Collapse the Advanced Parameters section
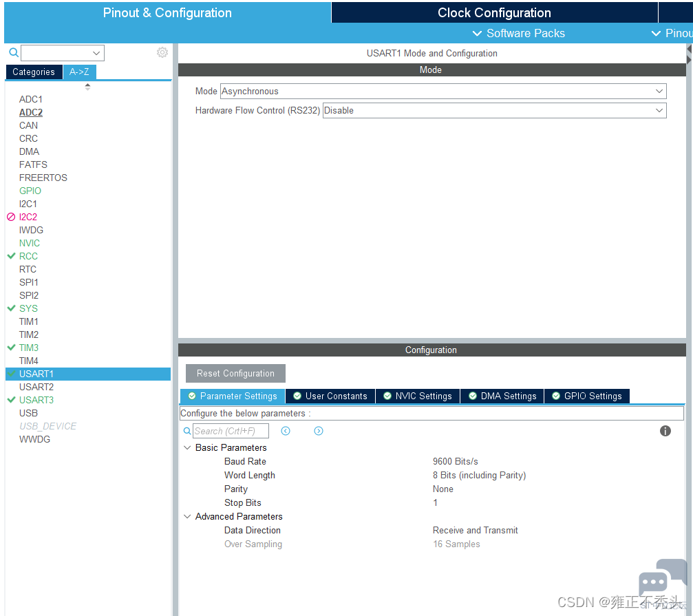This screenshot has width=693, height=616. click(187, 517)
